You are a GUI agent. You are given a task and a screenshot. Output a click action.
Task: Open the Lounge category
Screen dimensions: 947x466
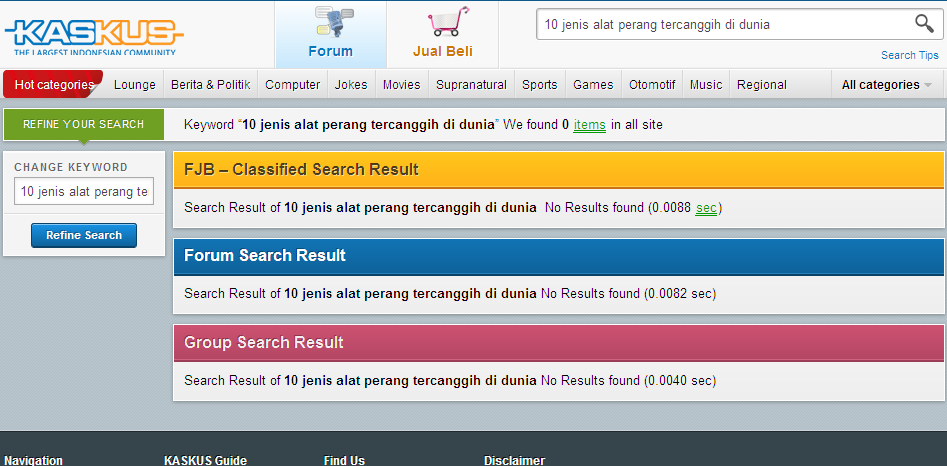click(x=135, y=85)
